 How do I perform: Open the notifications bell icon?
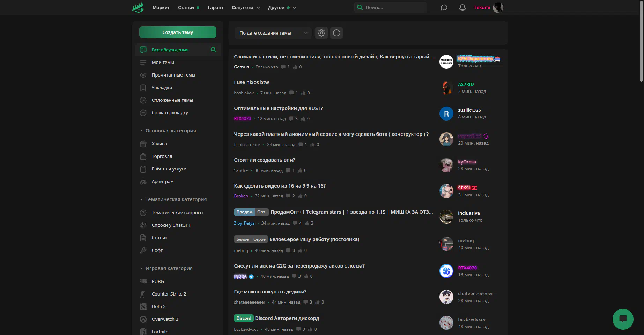click(462, 8)
